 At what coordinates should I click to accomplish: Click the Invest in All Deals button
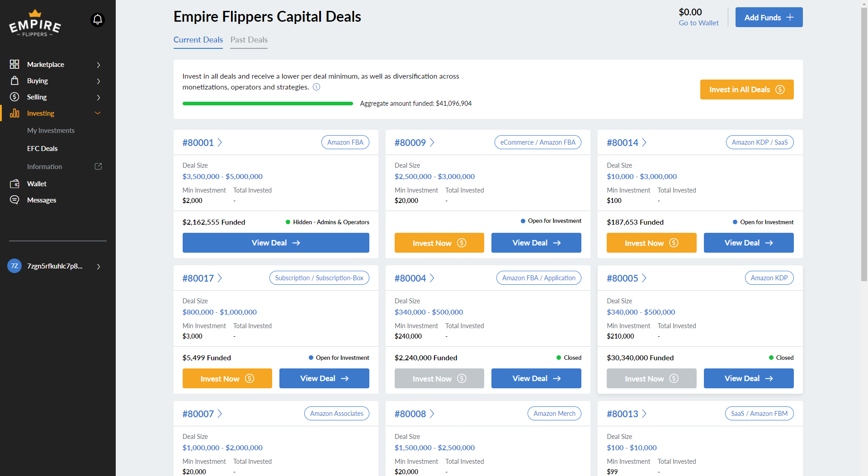[x=747, y=90]
